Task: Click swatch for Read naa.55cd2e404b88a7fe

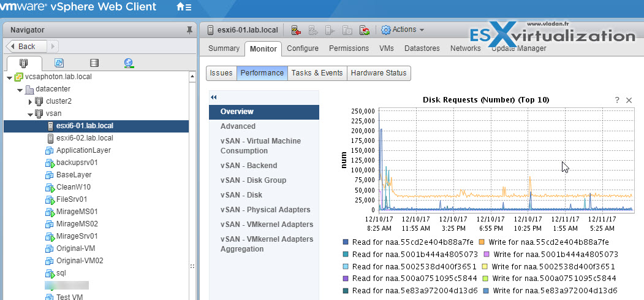Action: coord(346,243)
